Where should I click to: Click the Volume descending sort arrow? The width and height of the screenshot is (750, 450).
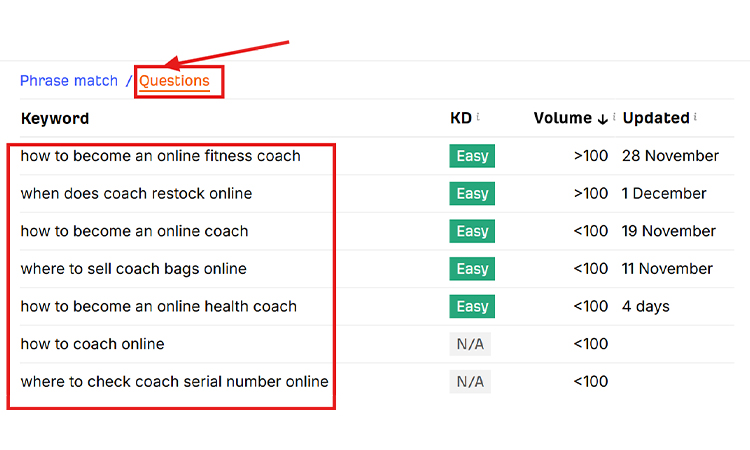602,119
